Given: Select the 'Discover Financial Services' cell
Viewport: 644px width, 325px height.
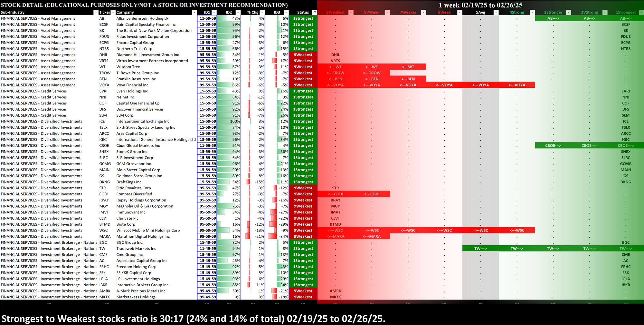Looking at the screenshot, I should pos(156,109).
